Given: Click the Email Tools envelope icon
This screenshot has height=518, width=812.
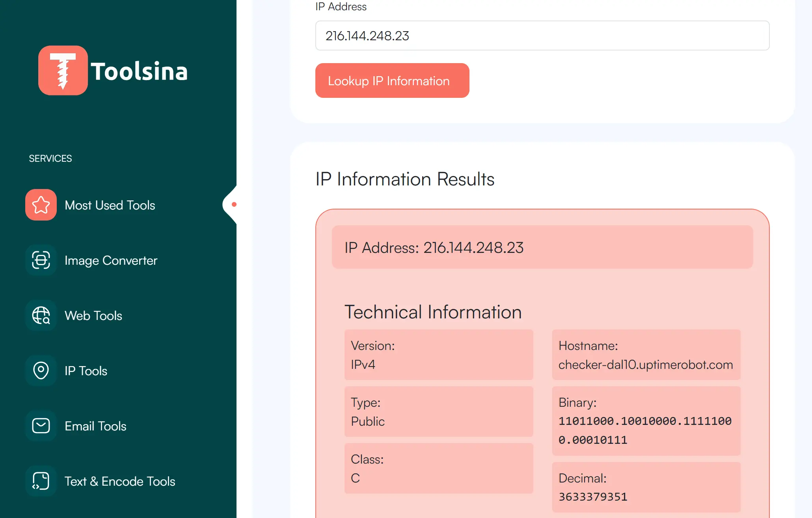Looking at the screenshot, I should [x=41, y=426].
